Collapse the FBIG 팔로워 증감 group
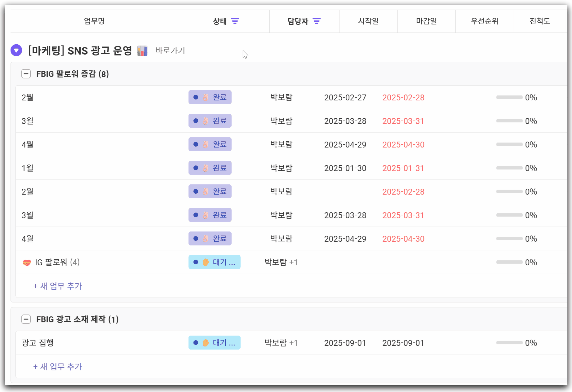This screenshot has width=572, height=392. pyautogui.click(x=26, y=74)
